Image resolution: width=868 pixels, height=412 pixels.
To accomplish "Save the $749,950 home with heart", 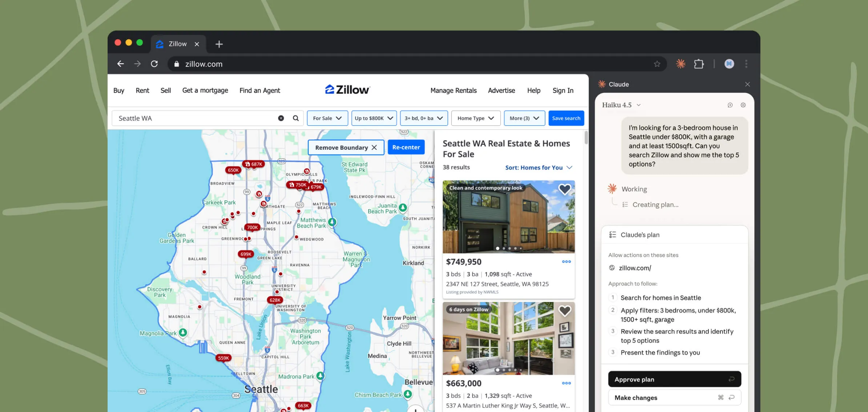I will (564, 189).
